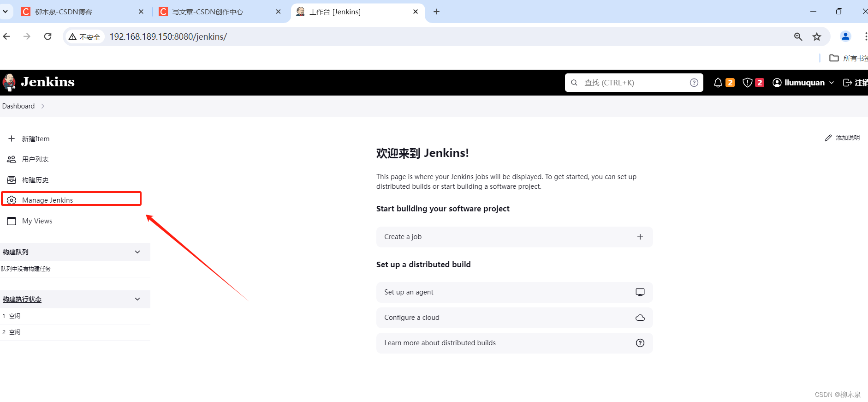This screenshot has height=402, width=868.
Task: Click the help icon on Learn more row
Action: coord(640,343)
